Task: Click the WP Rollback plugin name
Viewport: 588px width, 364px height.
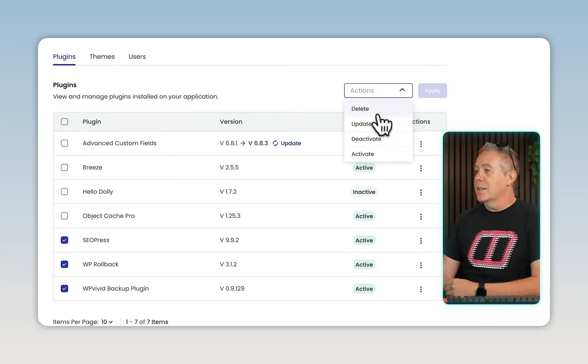Action: 100,264
